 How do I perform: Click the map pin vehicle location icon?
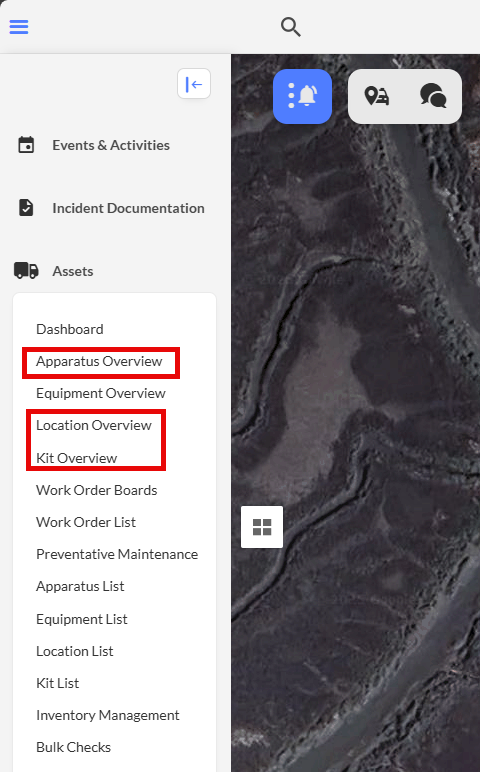pyautogui.click(x=377, y=96)
